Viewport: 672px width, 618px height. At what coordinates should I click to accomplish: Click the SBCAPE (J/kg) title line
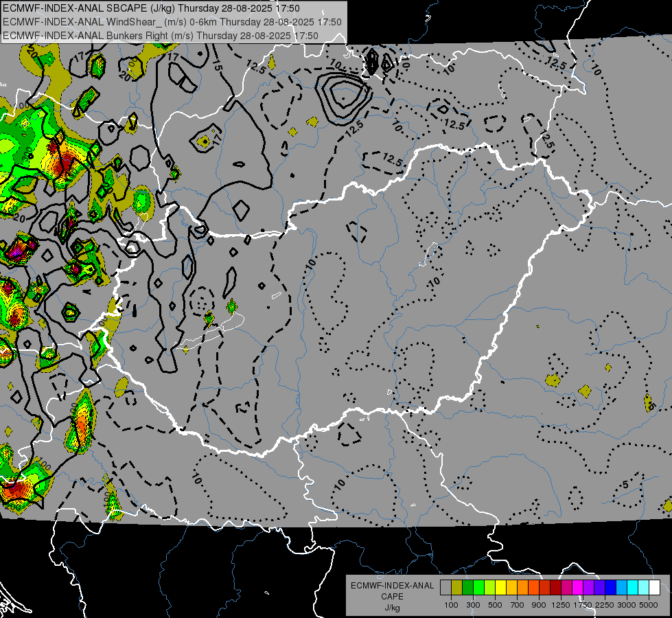151,8
